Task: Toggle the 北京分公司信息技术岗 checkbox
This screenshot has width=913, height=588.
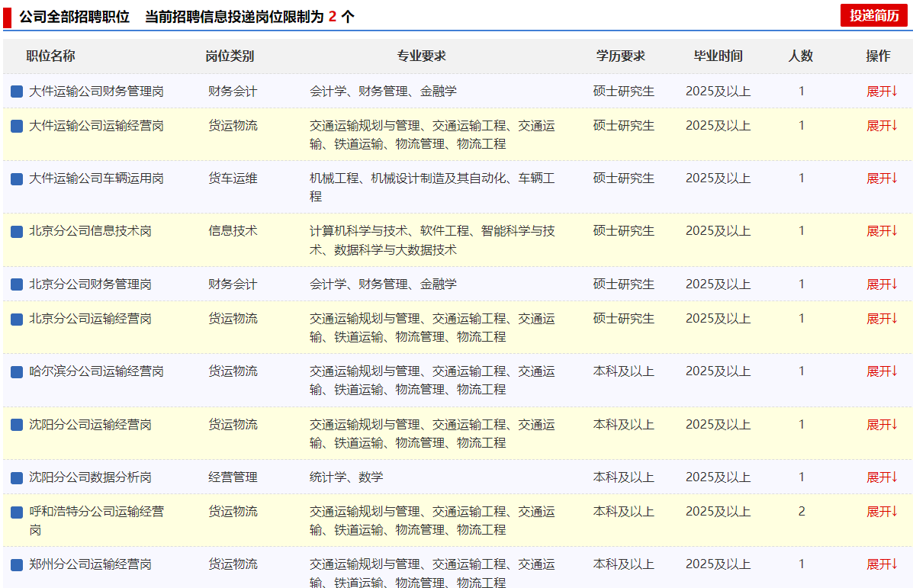Action: tap(17, 231)
